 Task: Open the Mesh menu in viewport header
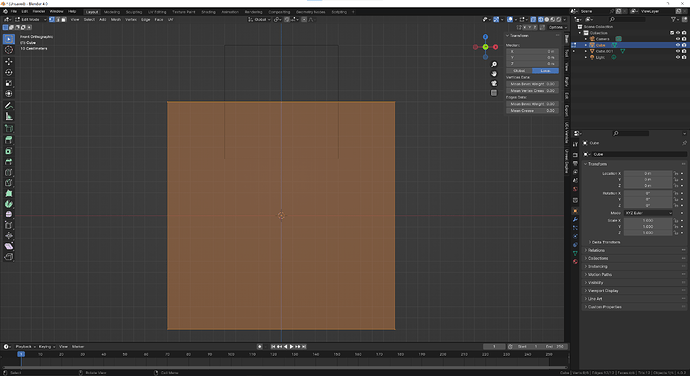(116, 20)
